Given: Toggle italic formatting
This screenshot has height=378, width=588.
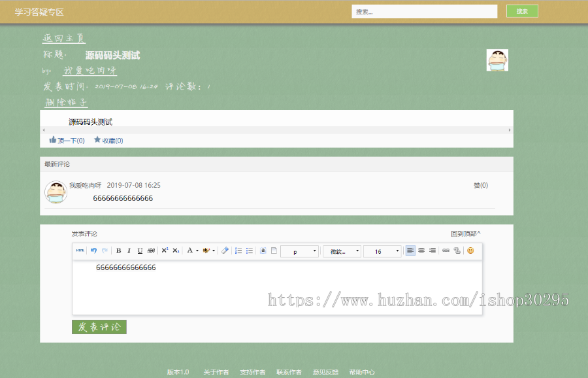Looking at the screenshot, I should 129,250.
